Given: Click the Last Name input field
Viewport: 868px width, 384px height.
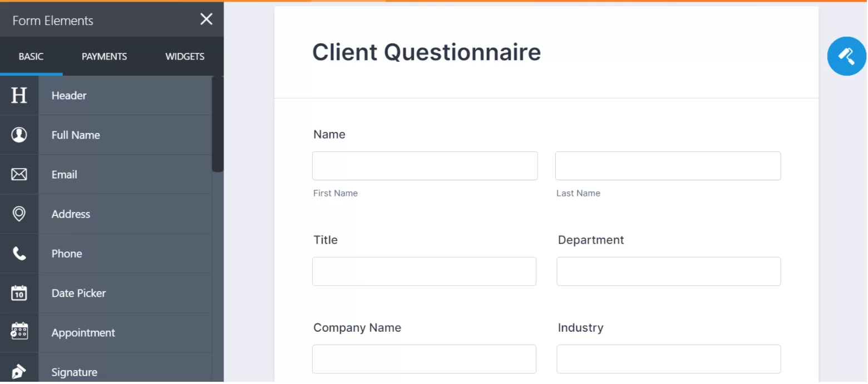Looking at the screenshot, I should click(x=668, y=165).
